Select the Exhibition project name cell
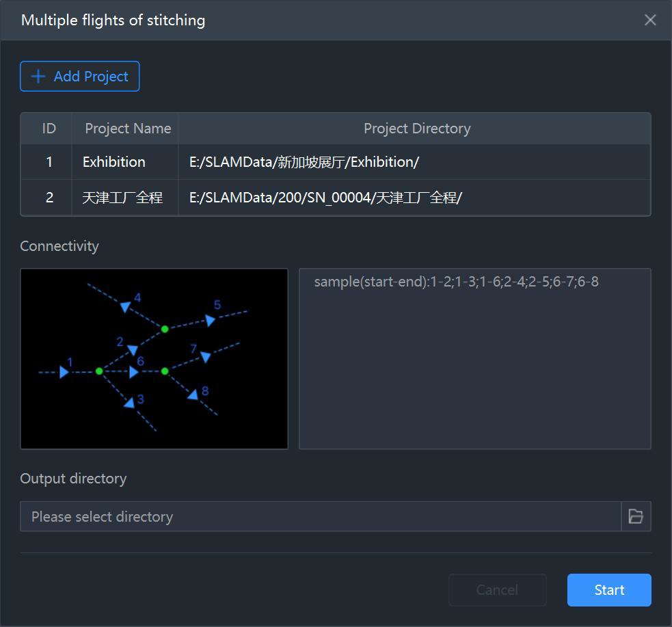The height and width of the screenshot is (627, 672). 124,162
